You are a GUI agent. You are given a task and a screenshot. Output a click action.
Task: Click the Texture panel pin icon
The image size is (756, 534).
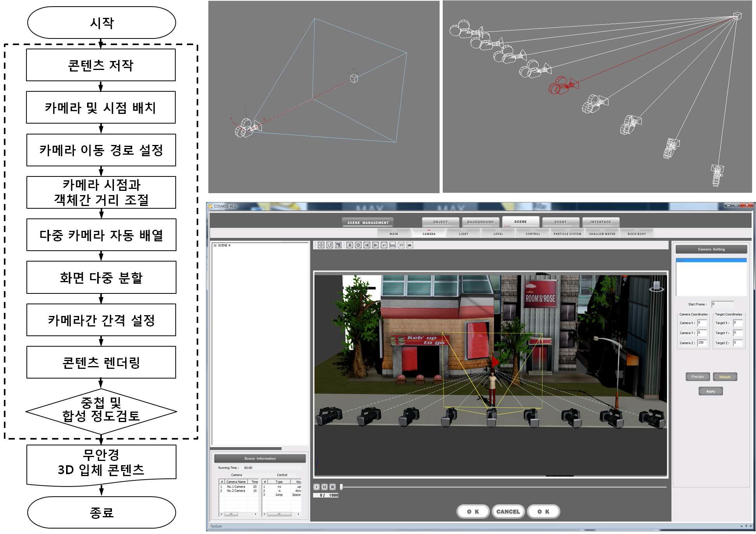point(746,526)
